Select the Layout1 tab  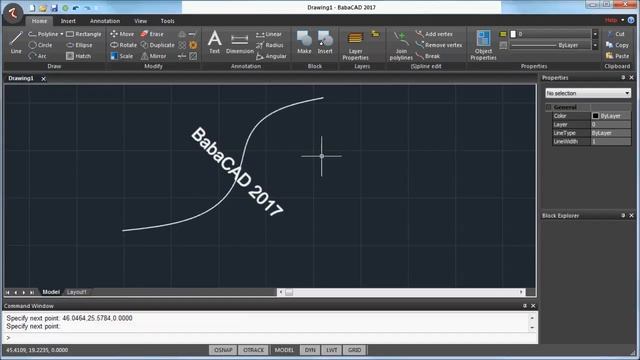coord(77,292)
